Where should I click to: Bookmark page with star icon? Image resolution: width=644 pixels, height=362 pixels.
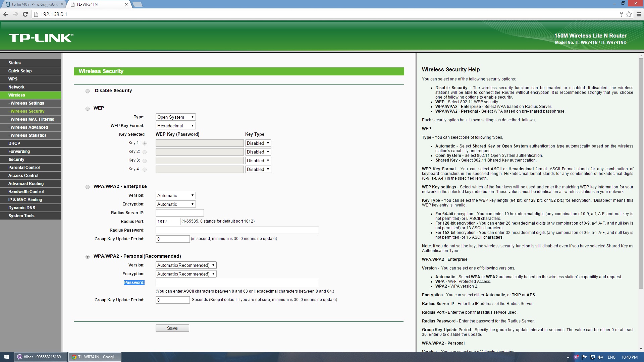click(x=629, y=14)
